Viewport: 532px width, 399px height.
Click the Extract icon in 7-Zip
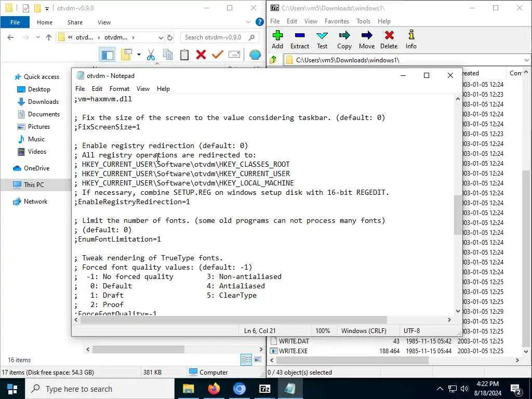(300, 39)
